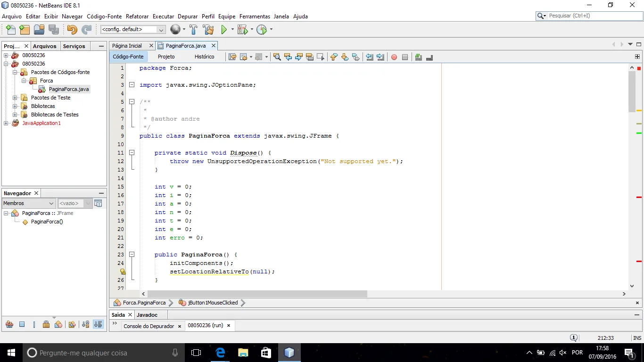
Task: Click the Open Project folder icon
Action: [x=39, y=30]
